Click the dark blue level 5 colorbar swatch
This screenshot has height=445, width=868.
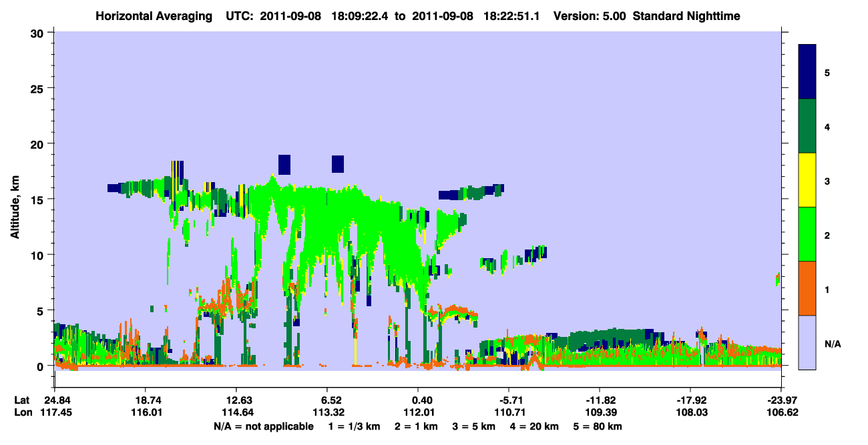(x=807, y=72)
